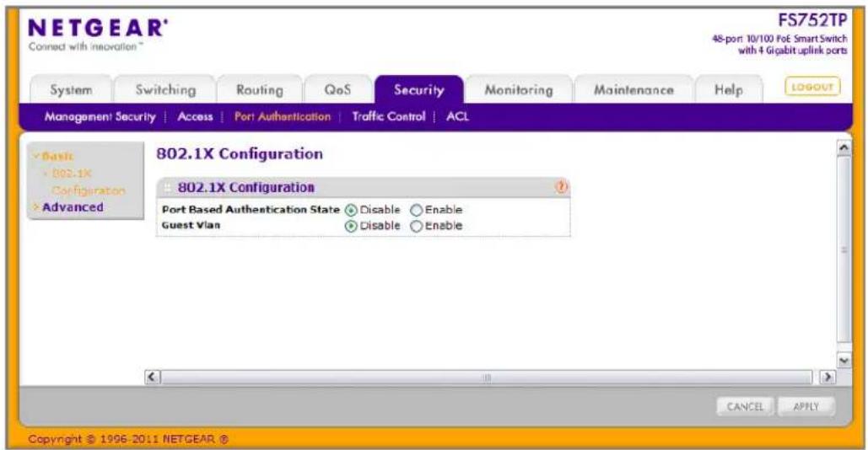Click the horizontal scrollbar track
The width and height of the screenshot is (868, 450).
(x=486, y=377)
